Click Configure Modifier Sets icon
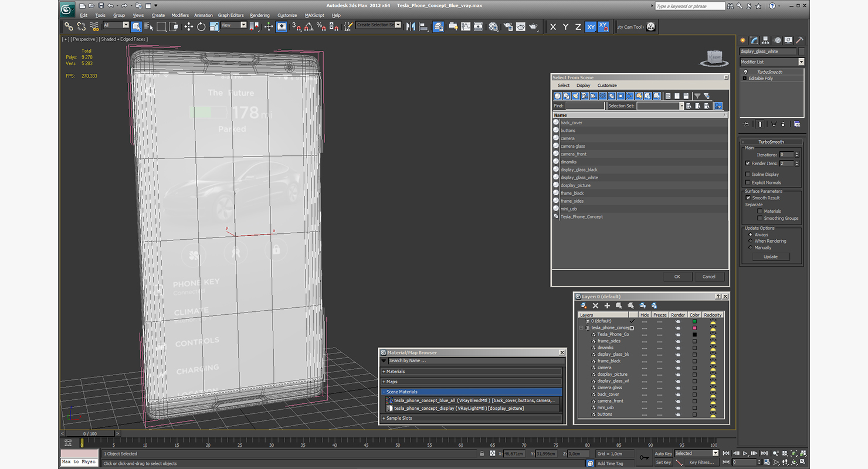868x469 pixels. tap(797, 124)
